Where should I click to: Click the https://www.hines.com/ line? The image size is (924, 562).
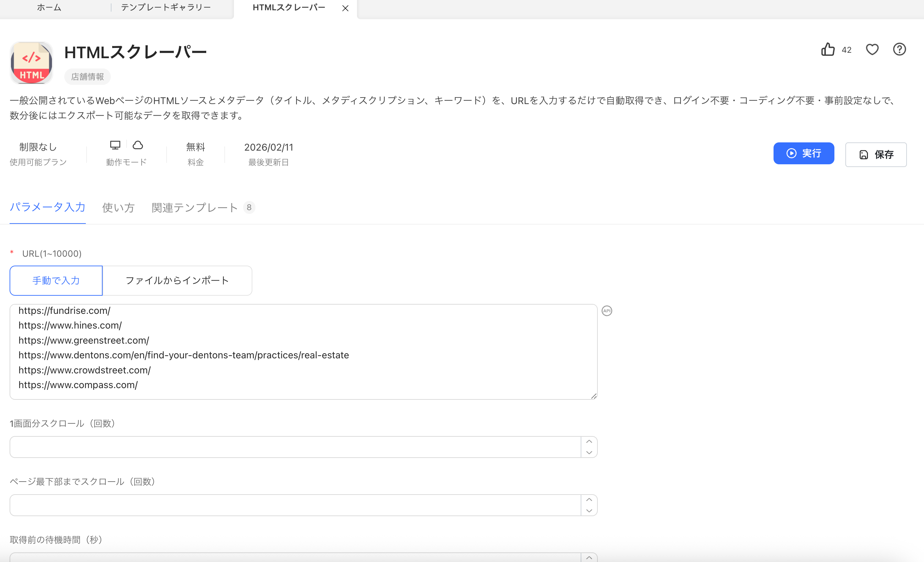coord(70,325)
